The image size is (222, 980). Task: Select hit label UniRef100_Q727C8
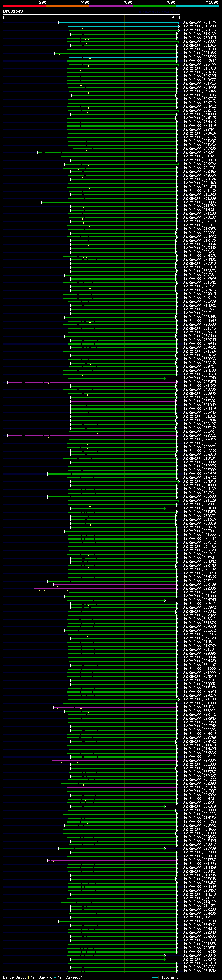[199, 451]
